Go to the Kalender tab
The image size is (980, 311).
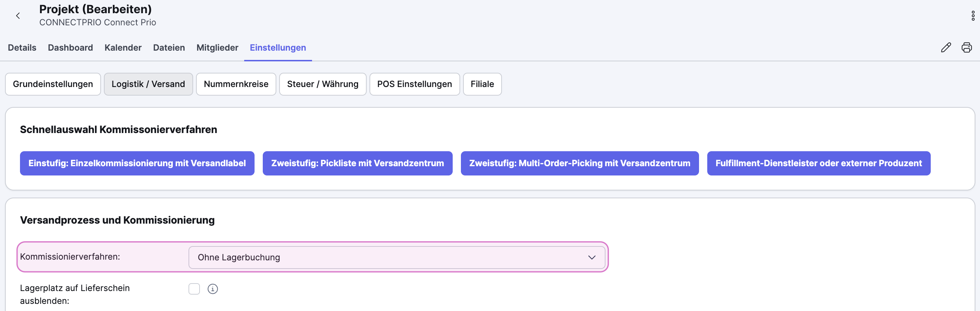coord(123,47)
